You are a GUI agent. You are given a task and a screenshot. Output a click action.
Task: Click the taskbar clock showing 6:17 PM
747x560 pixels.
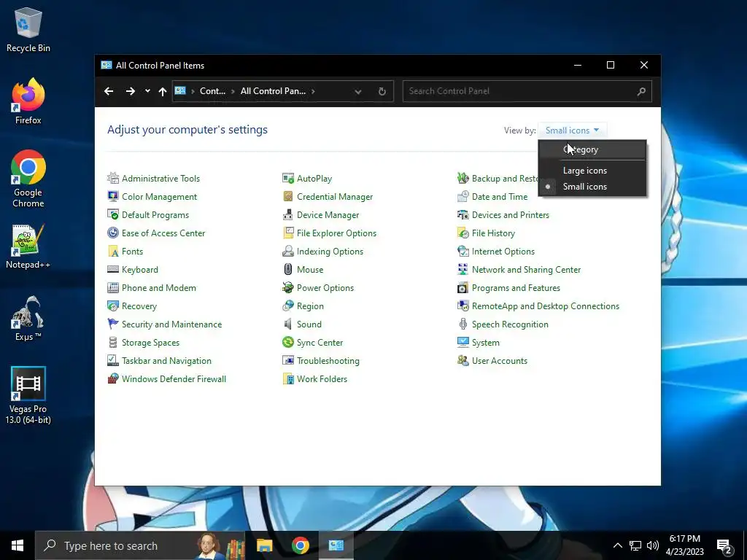[x=684, y=545]
